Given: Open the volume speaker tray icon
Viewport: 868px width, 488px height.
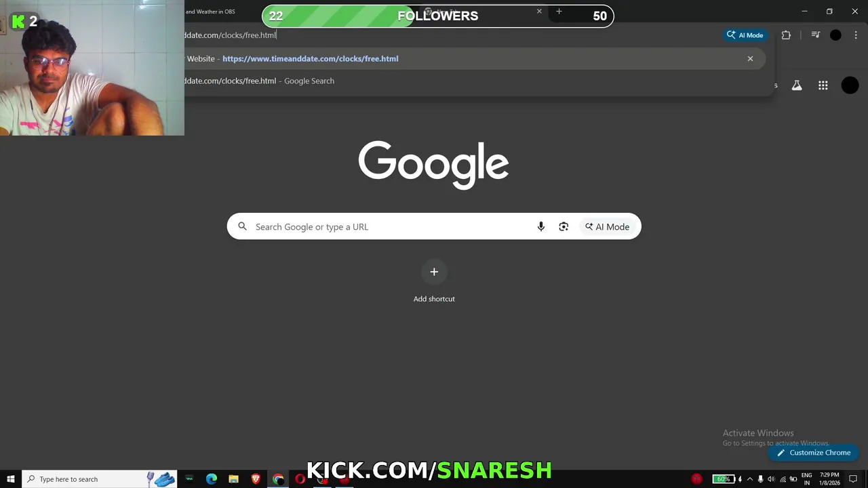Looking at the screenshot, I should click(771, 479).
